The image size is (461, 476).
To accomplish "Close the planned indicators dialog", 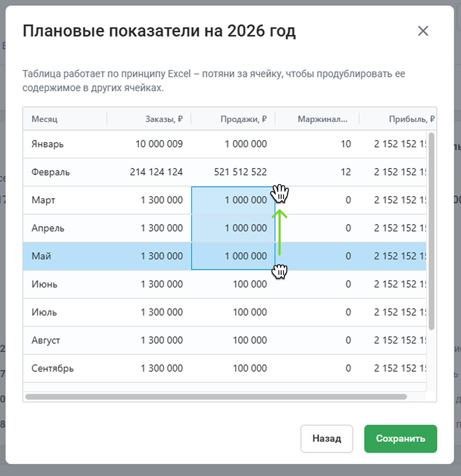I will (x=423, y=31).
